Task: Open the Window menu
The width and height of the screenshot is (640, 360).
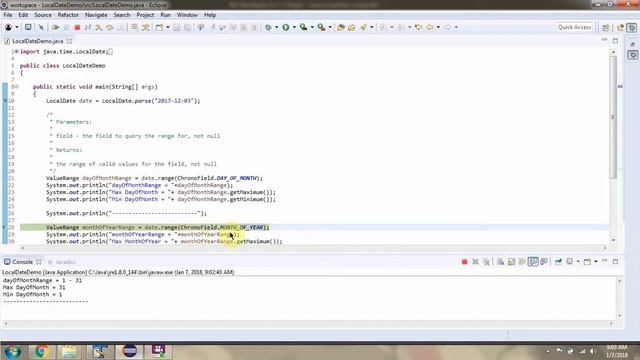Action: click(187, 15)
